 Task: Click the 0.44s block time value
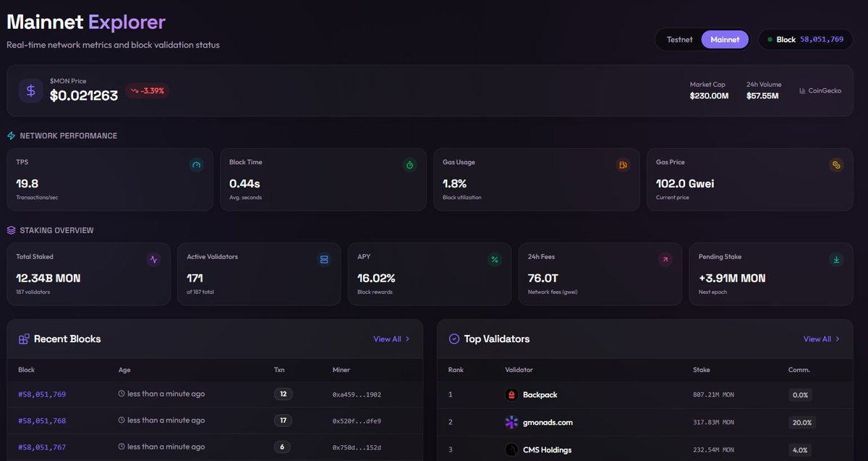point(245,184)
